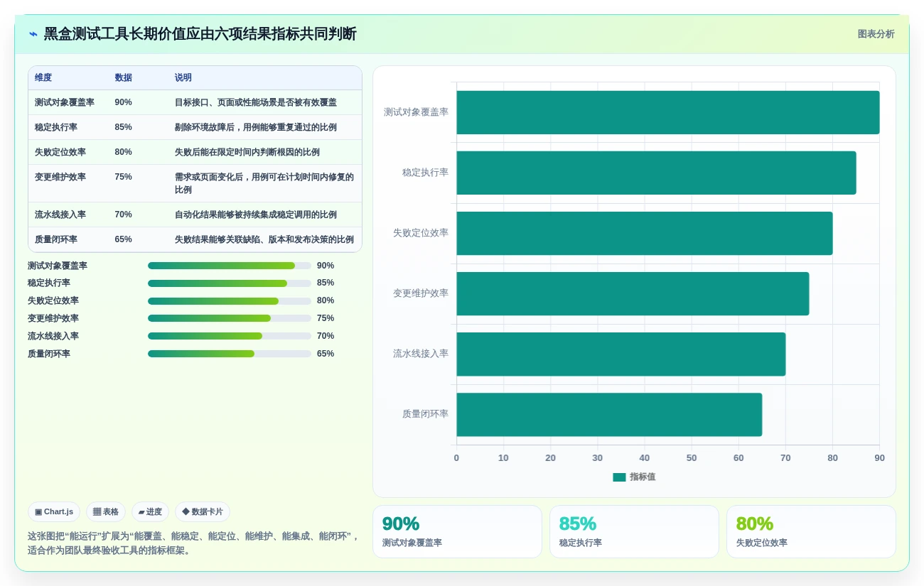Select the 表格 tag chip
924x586 pixels.
click(x=106, y=511)
